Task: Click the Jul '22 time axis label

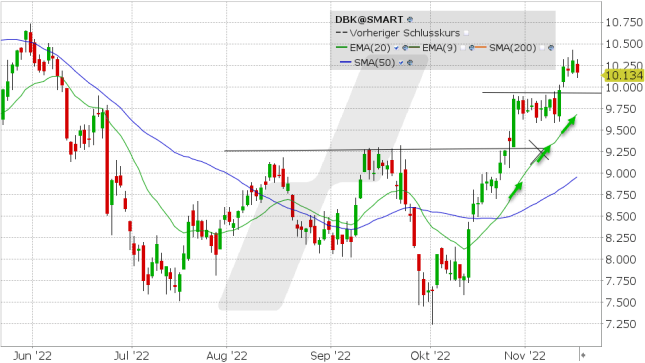Action: (132, 355)
